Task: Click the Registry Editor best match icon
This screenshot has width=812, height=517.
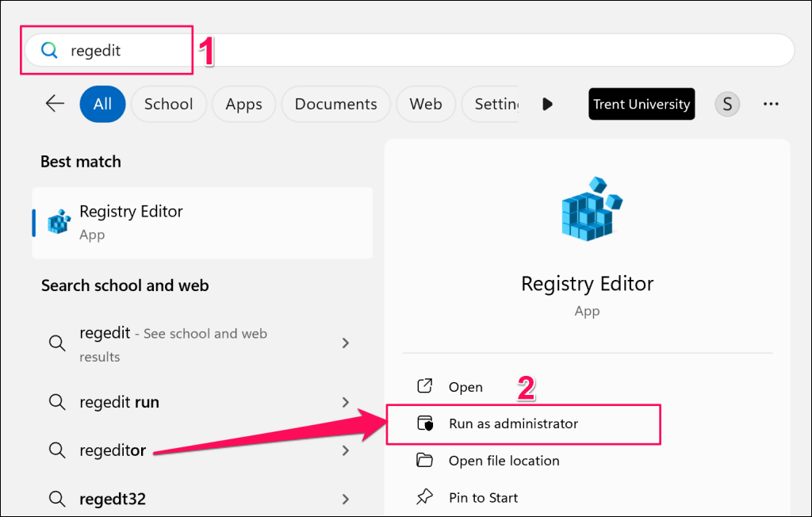Action: [x=59, y=223]
